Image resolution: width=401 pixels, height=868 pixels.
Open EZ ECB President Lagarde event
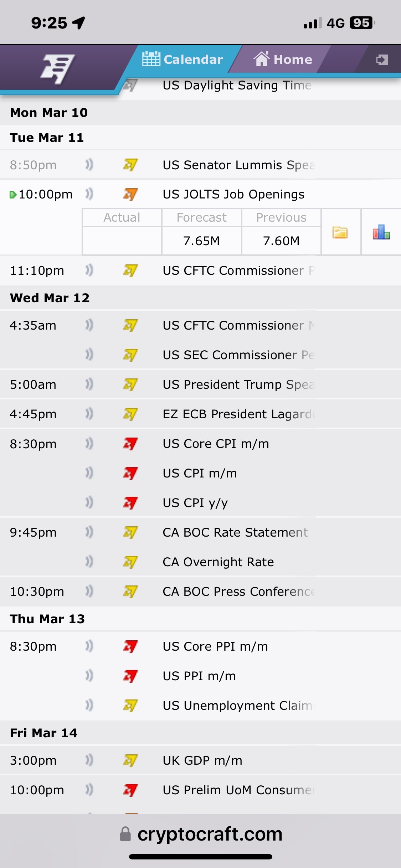pyautogui.click(x=239, y=414)
